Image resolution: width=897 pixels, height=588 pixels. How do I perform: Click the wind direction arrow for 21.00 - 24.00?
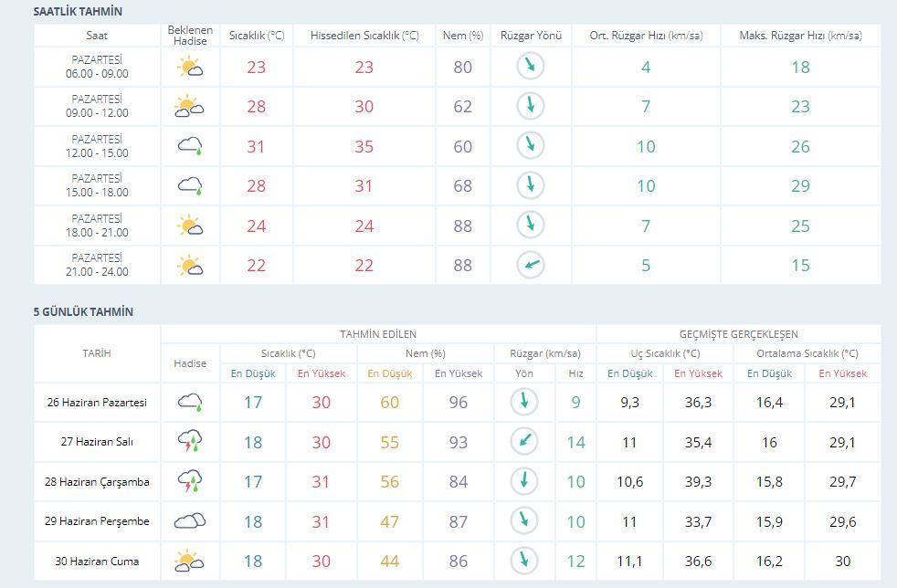point(530,266)
